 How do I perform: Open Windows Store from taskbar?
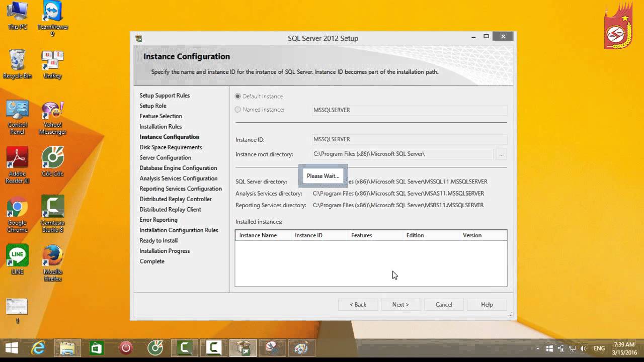pos(97,348)
